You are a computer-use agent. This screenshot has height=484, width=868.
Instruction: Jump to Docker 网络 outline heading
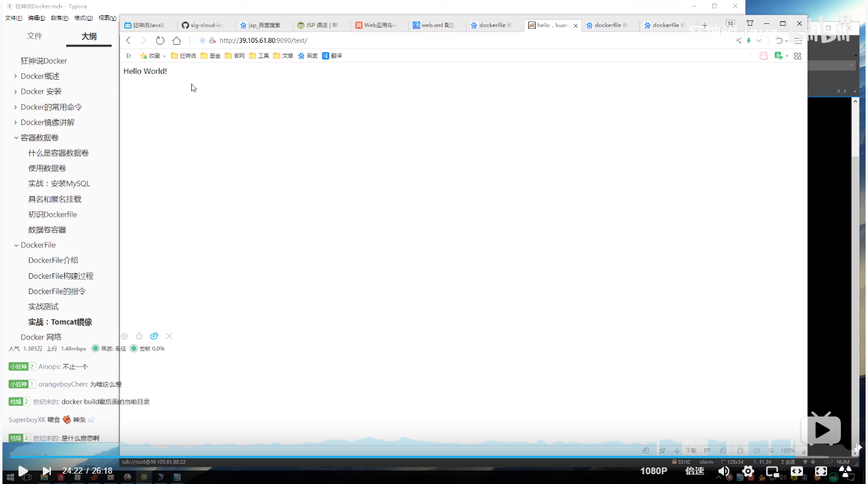tap(41, 337)
